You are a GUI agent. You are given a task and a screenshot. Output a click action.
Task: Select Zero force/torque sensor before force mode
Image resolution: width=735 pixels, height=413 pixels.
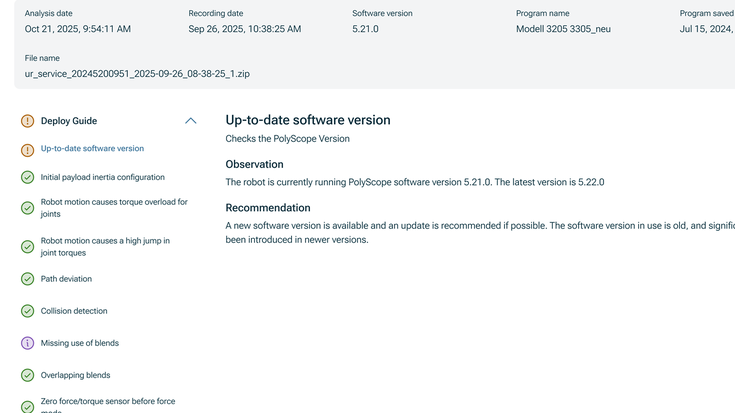point(107,403)
